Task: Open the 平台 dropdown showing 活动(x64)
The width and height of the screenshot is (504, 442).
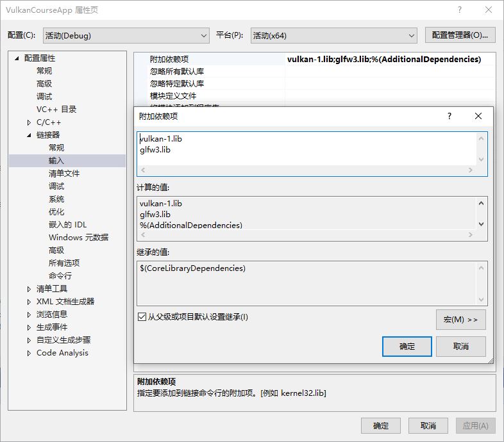Action: click(333, 35)
